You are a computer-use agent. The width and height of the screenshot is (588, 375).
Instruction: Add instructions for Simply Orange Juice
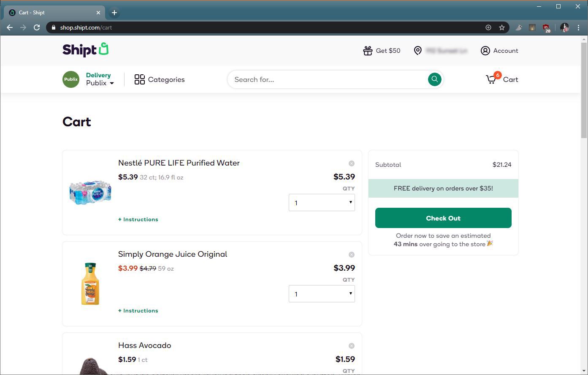coord(138,311)
